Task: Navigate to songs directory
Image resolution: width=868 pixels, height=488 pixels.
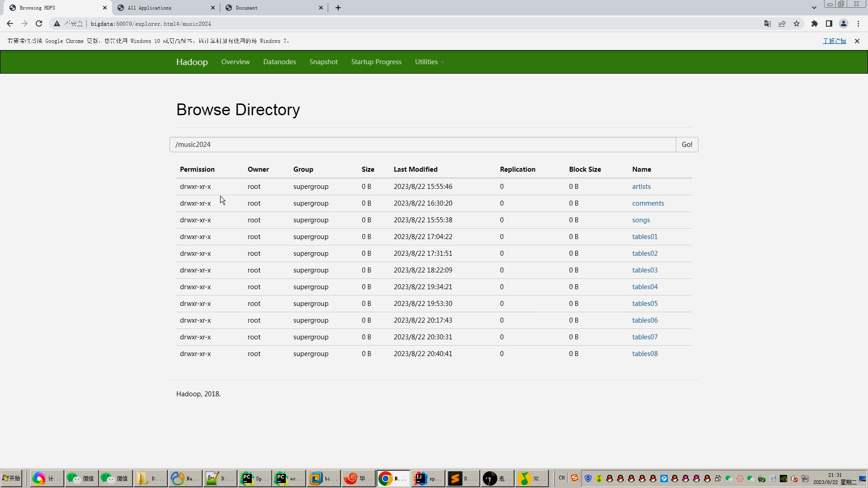Action: click(x=641, y=220)
